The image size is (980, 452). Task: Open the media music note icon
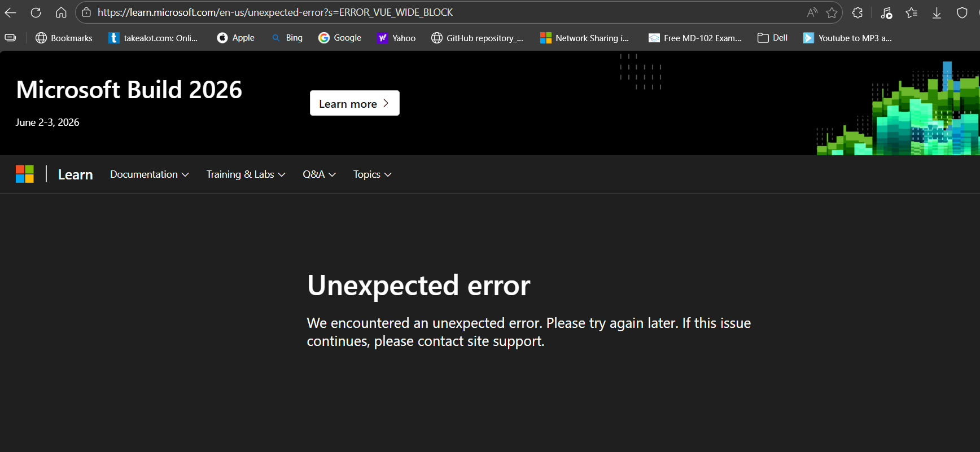coord(886,12)
